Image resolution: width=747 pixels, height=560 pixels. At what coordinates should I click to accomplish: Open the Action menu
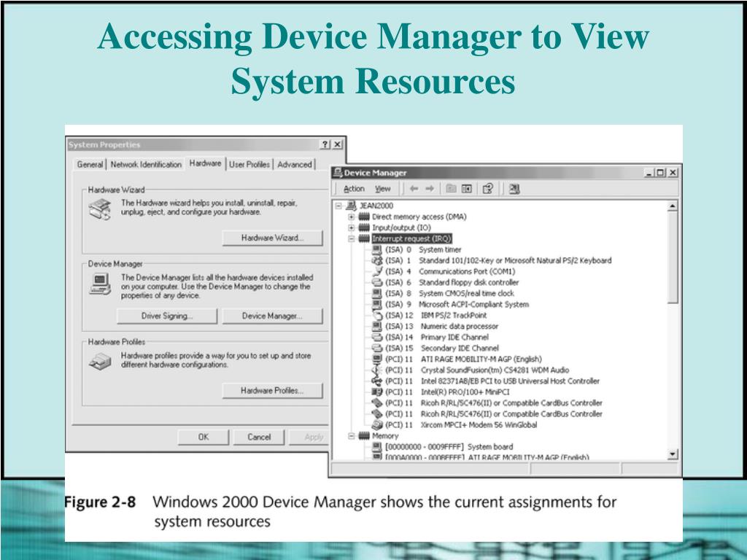pyautogui.click(x=354, y=189)
